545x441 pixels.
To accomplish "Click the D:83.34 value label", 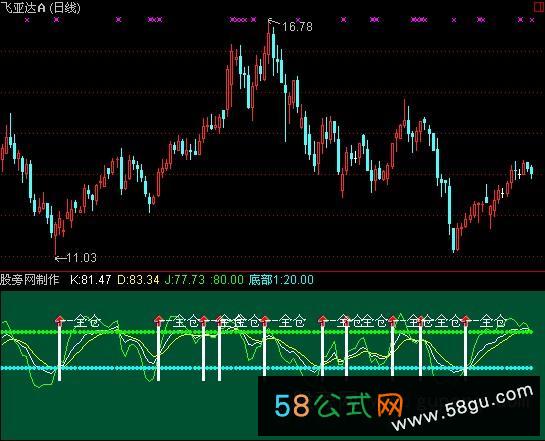I will (x=138, y=280).
